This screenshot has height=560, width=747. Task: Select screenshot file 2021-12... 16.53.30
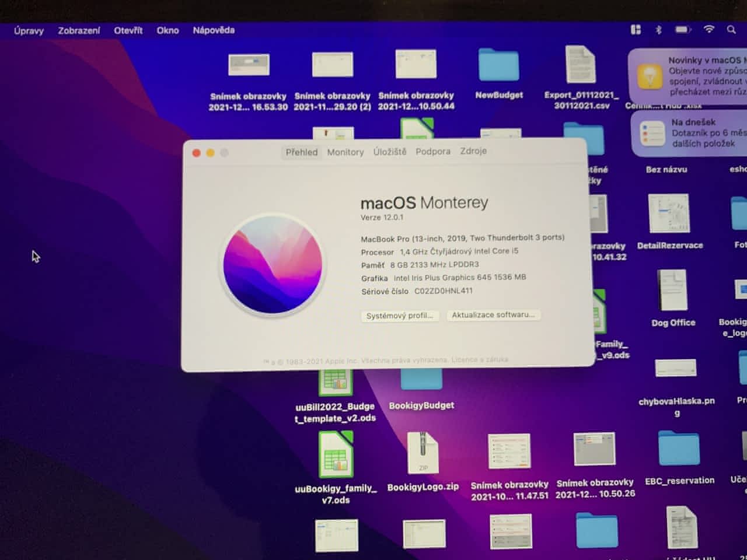[249, 65]
